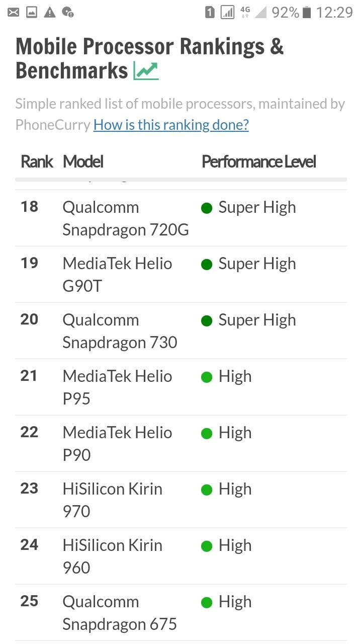Tap the mail notification icon in status bar

14,12
